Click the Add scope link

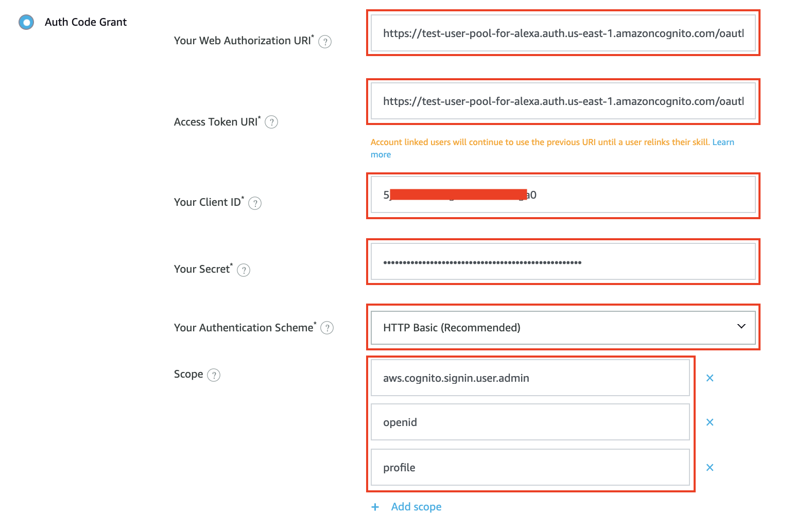(x=416, y=507)
